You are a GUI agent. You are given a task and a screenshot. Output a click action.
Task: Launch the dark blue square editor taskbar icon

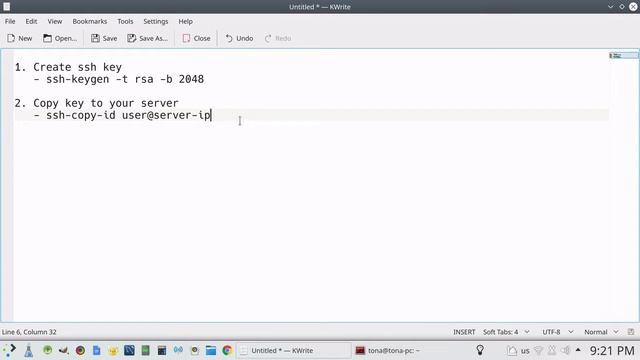[x=129, y=350]
